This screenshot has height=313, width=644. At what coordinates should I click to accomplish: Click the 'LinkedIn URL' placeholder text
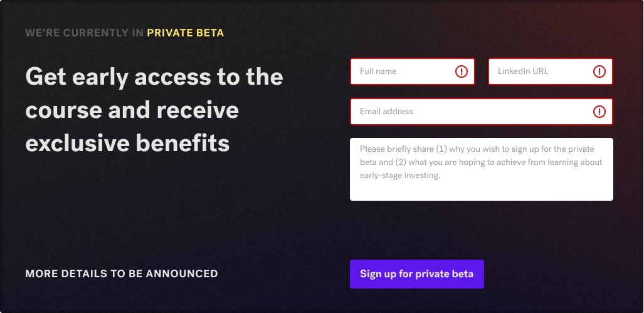click(523, 72)
